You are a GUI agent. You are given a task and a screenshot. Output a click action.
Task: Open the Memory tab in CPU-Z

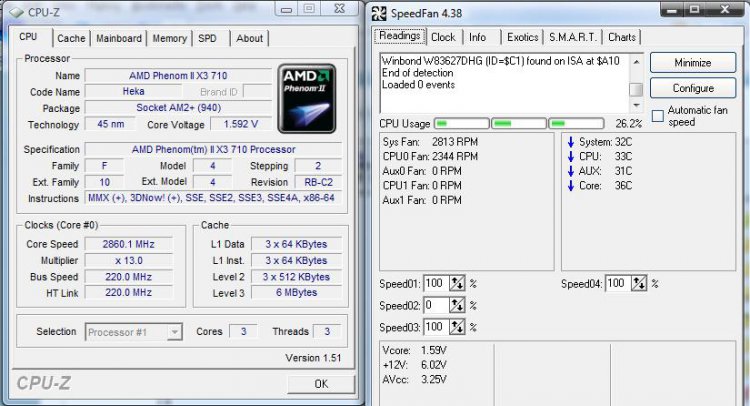(169, 38)
